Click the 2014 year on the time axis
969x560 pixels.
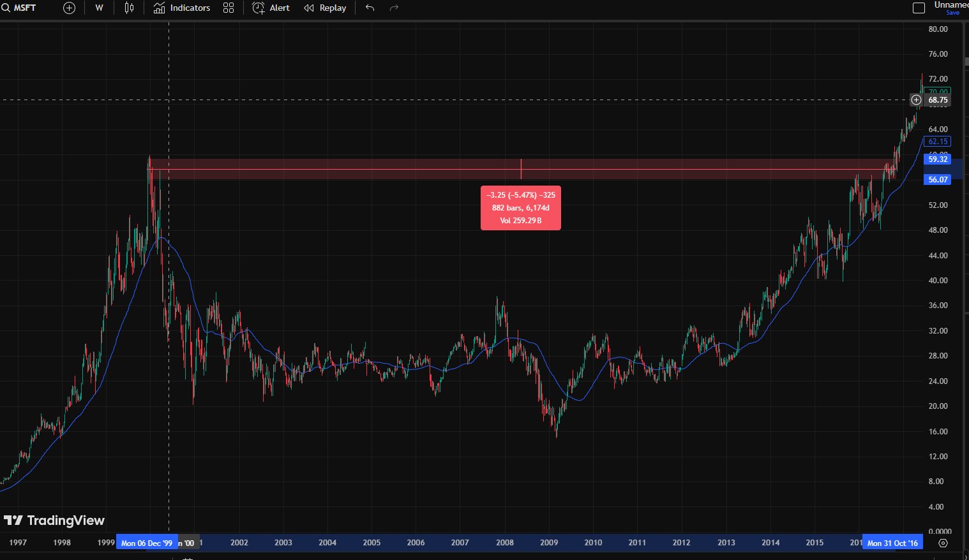(770, 543)
